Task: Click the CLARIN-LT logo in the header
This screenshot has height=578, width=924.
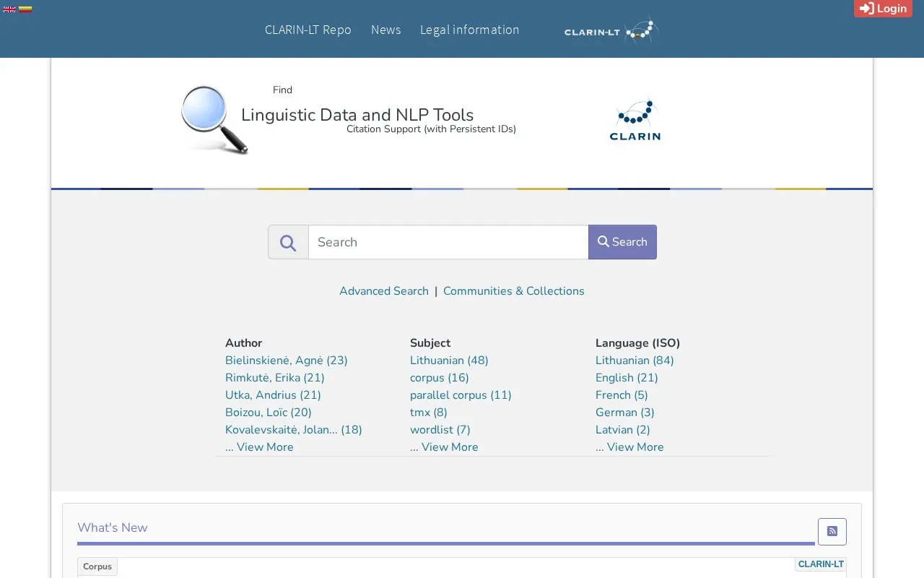Action: click(611, 30)
